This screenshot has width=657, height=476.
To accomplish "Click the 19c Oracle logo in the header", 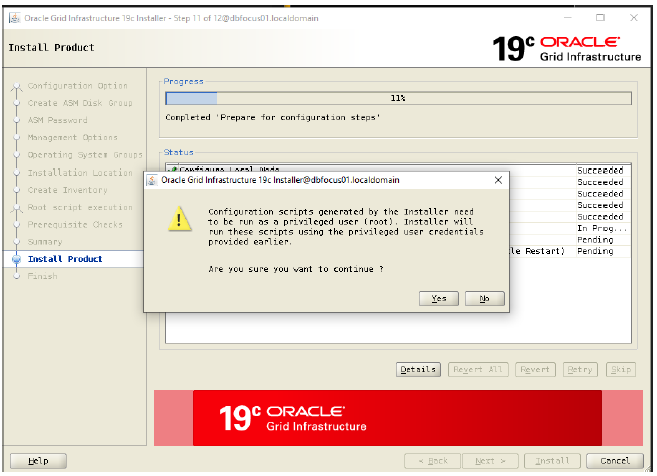I will click(566, 49).
